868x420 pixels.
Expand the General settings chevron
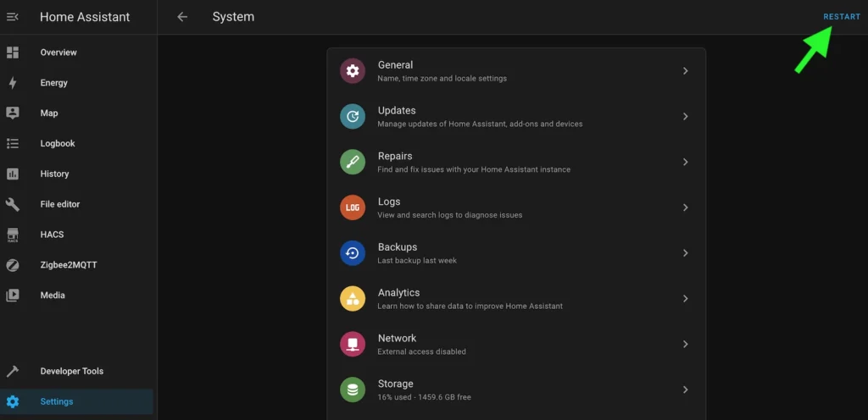685,71
